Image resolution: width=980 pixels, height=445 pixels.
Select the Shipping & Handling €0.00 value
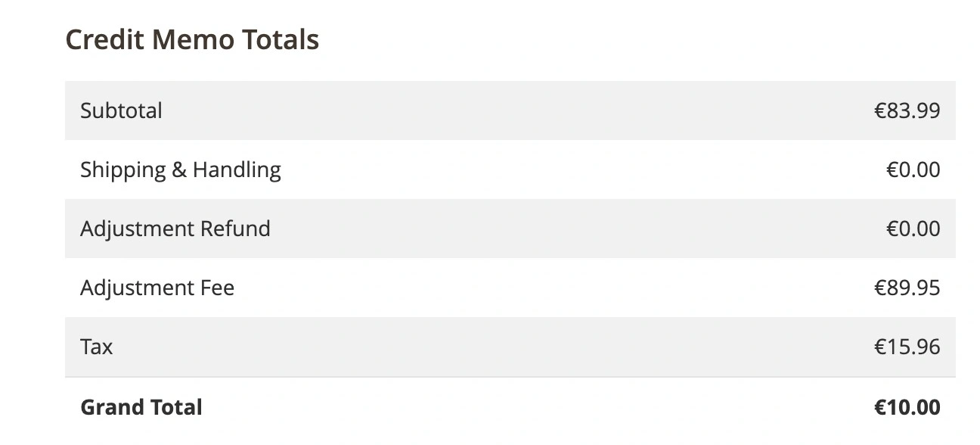tap(913, 170)
